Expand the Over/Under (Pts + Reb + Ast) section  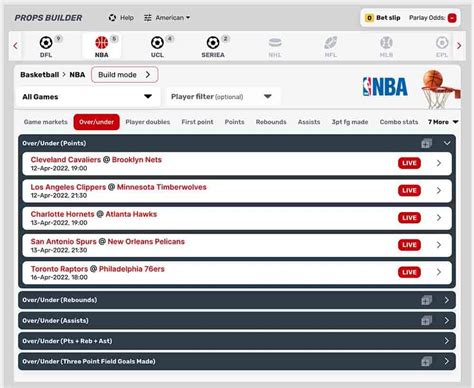tap(447, 341)
